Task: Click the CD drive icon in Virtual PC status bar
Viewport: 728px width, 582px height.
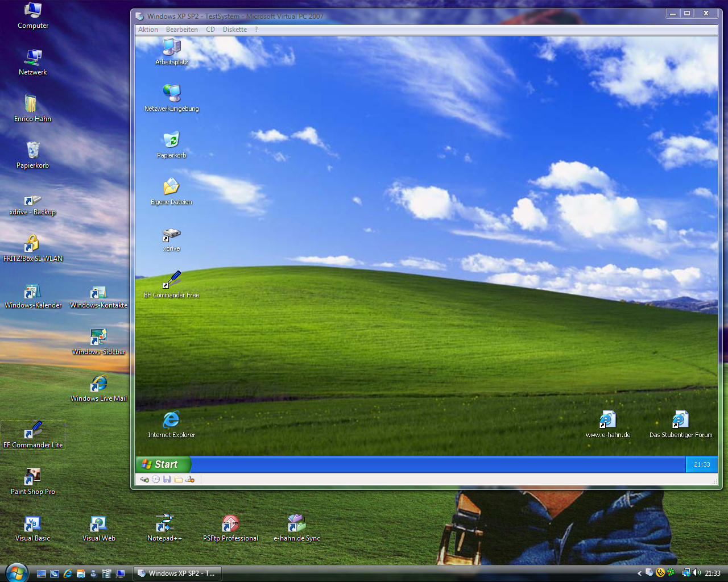Action: coord(156,479)
